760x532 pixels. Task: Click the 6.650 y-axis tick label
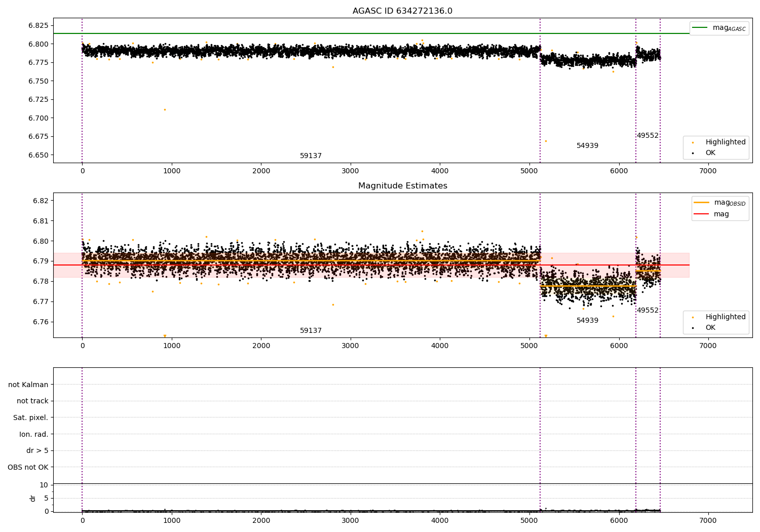coord(38,155)
